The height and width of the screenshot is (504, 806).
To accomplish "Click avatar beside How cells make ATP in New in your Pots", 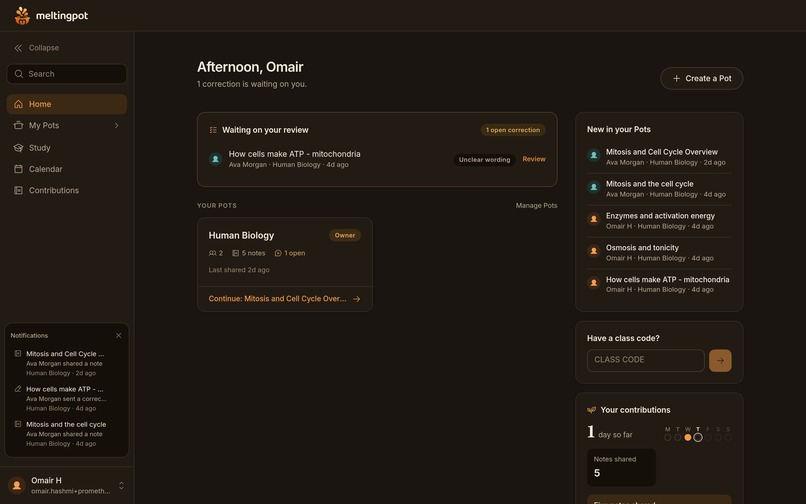I will pos(594,283).
